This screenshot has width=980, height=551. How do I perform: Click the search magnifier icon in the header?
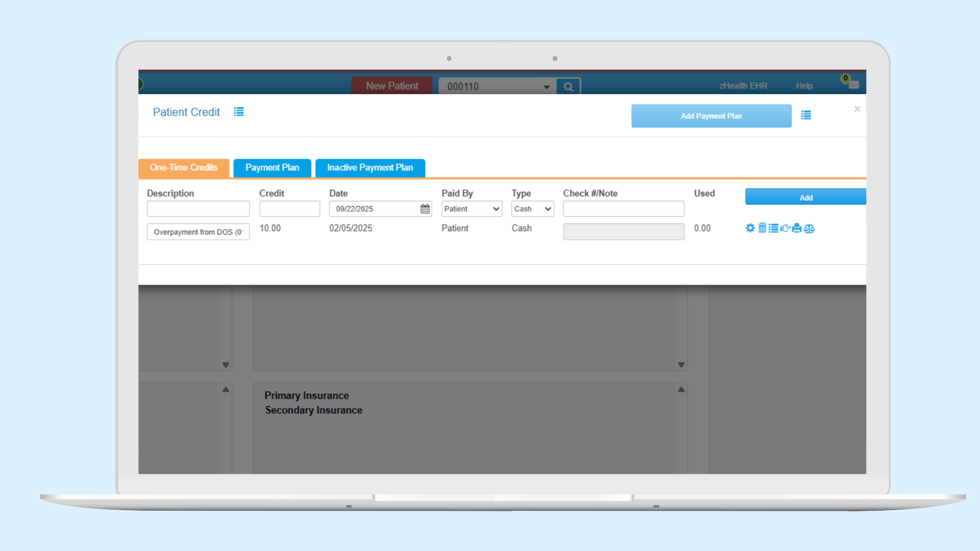(568, 87)
